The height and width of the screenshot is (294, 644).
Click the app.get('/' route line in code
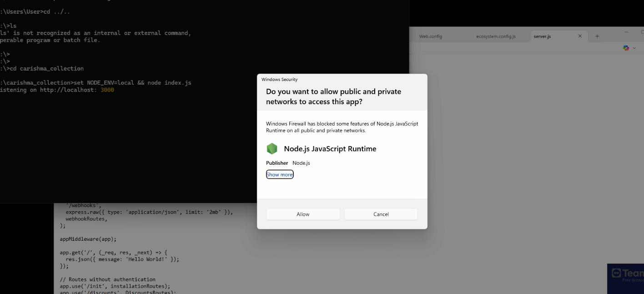[x=114, y=253]
